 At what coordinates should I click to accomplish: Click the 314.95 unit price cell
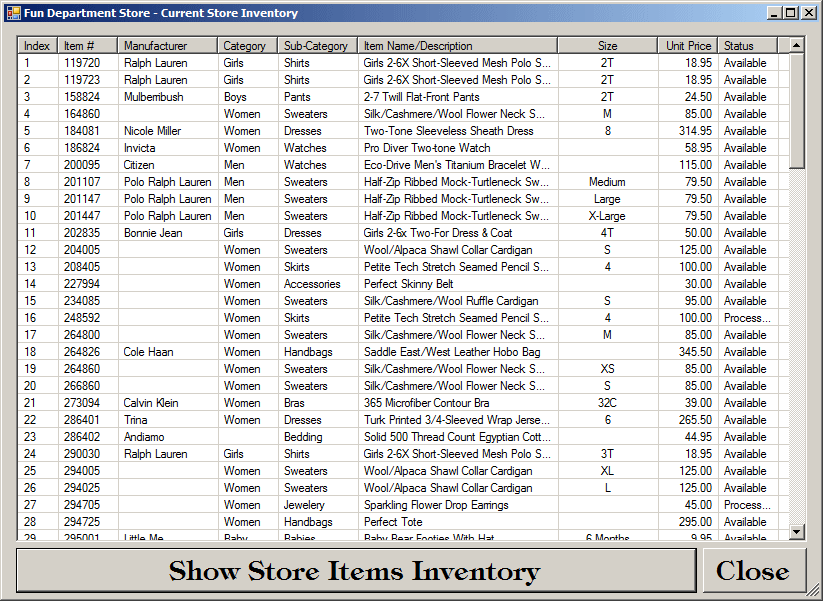click(x=695, y=131)
